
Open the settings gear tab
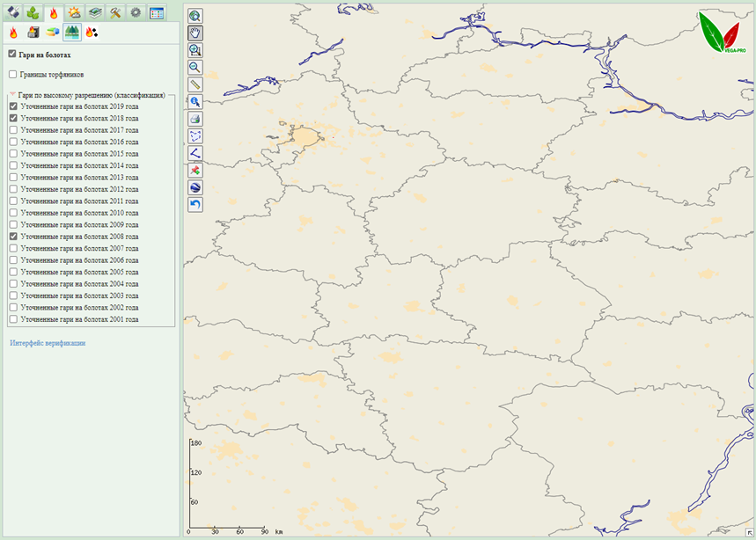(136, 12)
